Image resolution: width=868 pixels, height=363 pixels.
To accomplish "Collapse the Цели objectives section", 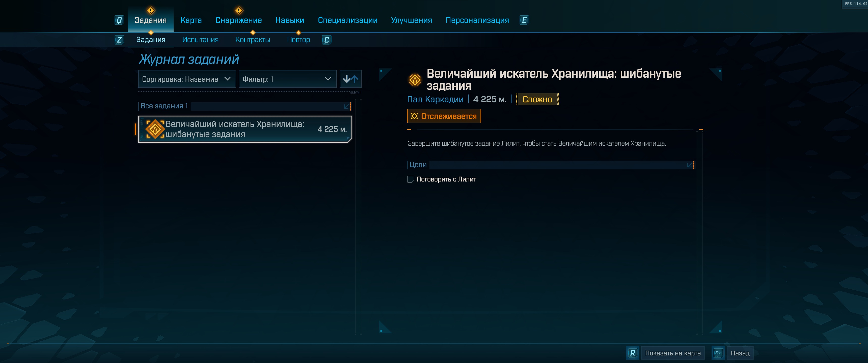I will click(689, 165).
